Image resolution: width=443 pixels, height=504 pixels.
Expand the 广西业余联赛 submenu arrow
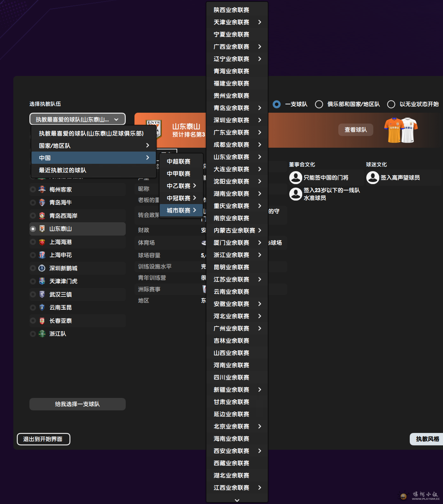(259, 47)
